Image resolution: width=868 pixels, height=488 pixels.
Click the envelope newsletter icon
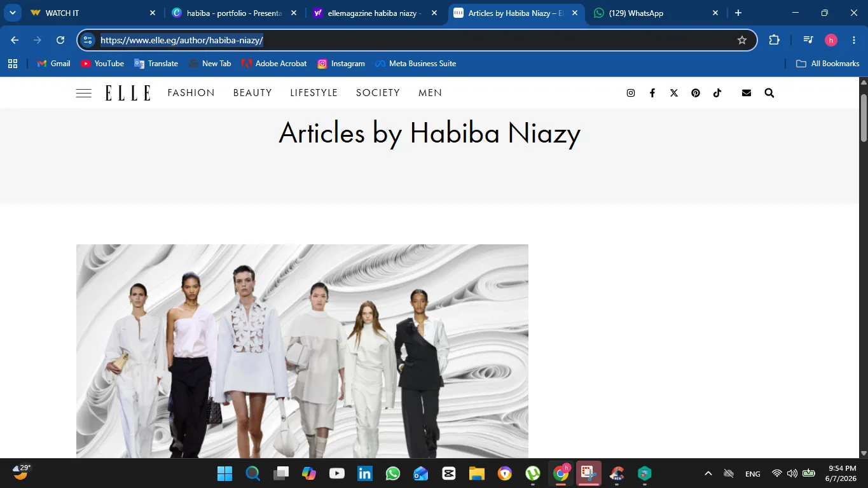pyautogui.click(x=747, y=93)
